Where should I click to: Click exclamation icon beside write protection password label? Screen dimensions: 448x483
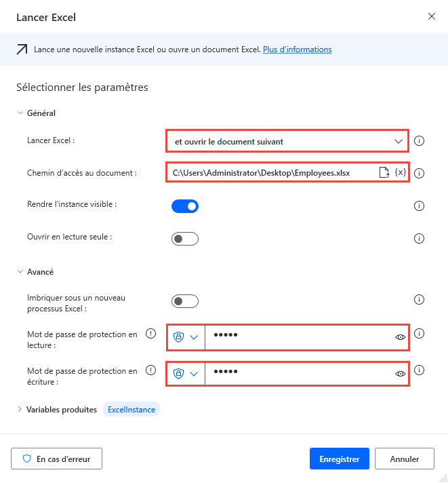(x=151, y=370)
